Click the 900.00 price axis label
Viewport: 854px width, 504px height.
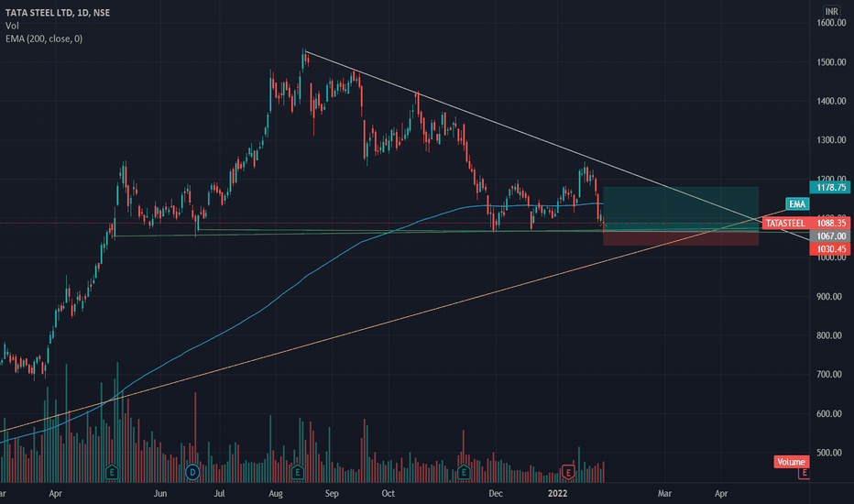tap(829, 296)
